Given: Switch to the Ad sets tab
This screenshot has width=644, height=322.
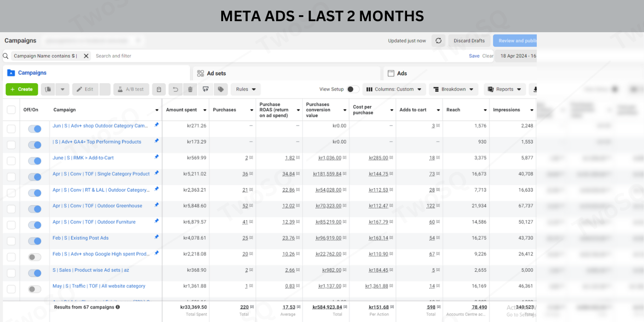Looking at the screenshot, I should [216, 73].
